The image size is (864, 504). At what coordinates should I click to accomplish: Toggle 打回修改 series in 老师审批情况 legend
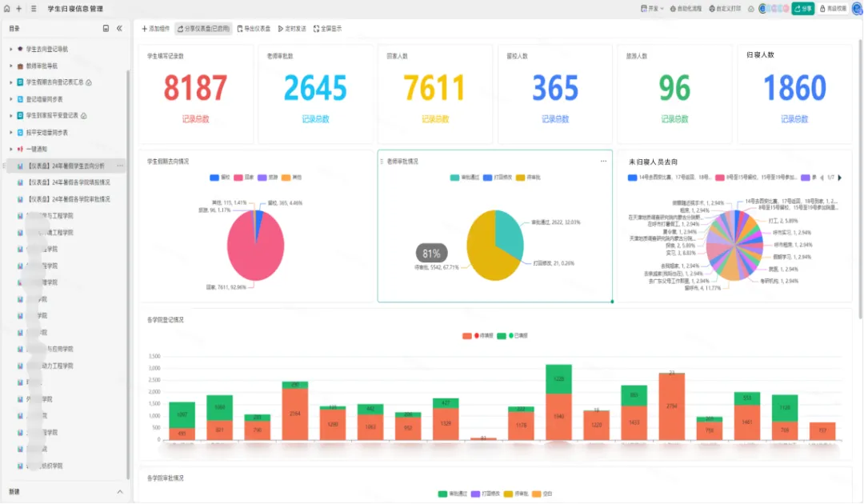point(498,178)
